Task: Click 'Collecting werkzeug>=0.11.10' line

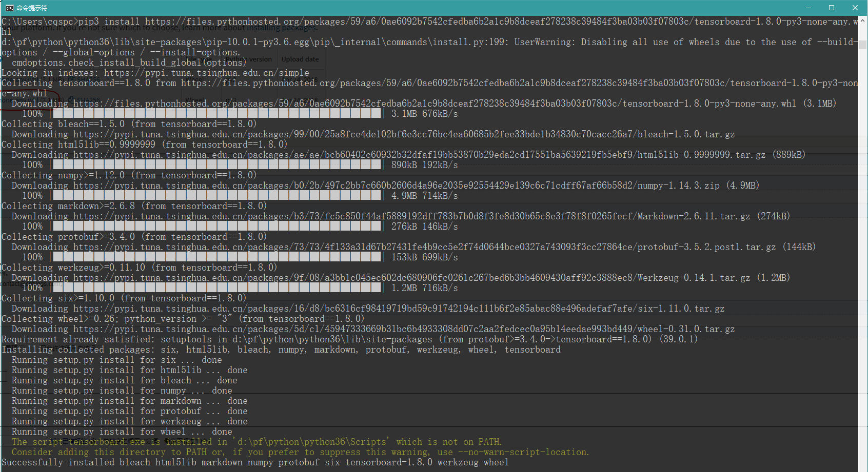Action: tap(140, 268)
